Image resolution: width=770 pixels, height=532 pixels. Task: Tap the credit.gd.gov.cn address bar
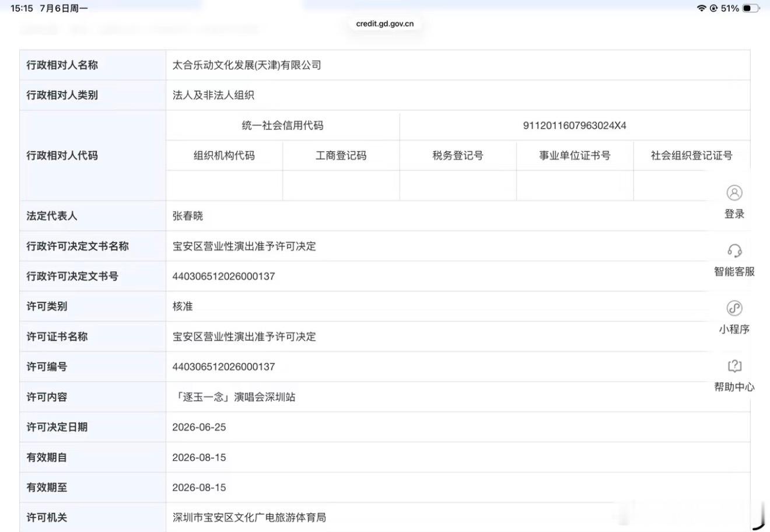(x=385, y=24)
